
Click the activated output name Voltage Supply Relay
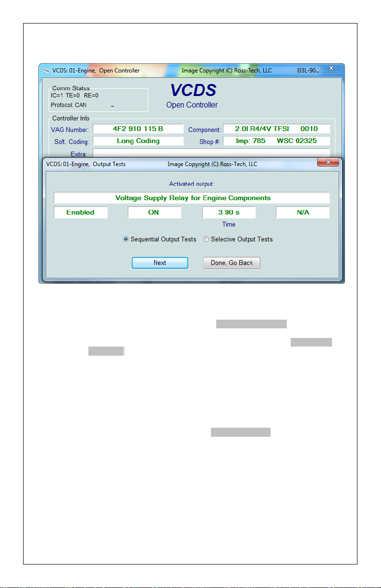tap(192, 198)
